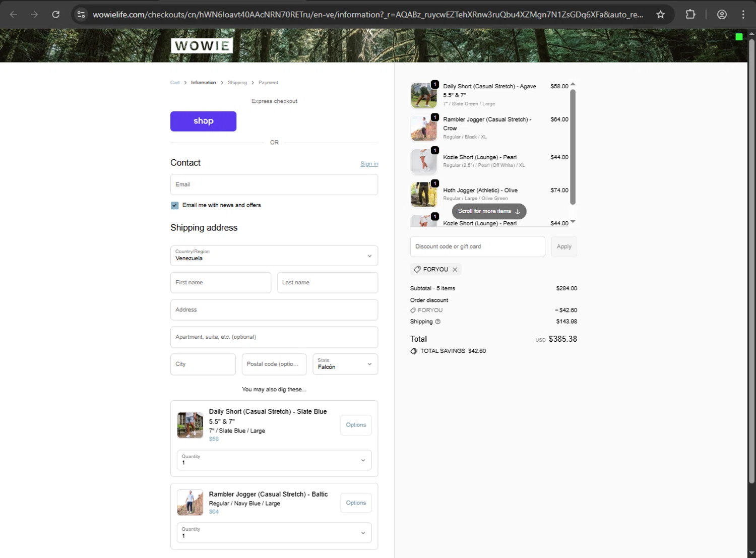Click Hoth Jogger Olive thumbnail

(x=424, y=195)
